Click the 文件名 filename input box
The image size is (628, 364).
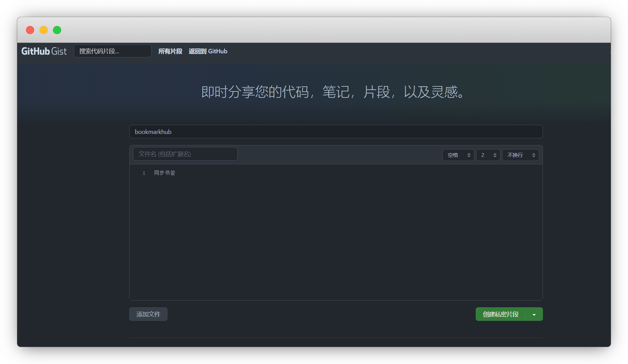[185, 154]
